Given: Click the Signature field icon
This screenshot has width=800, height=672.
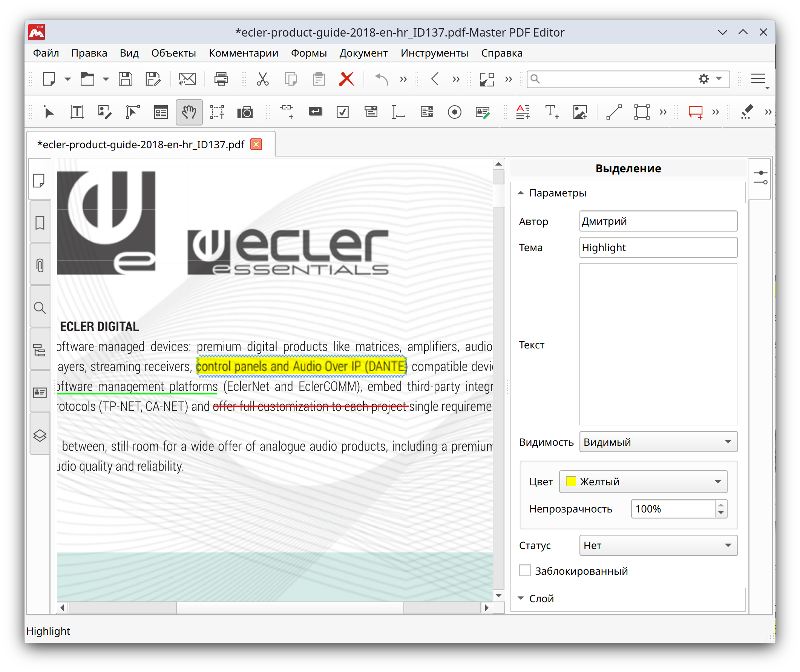Looking at the screenshot, I should coord(483,112).
